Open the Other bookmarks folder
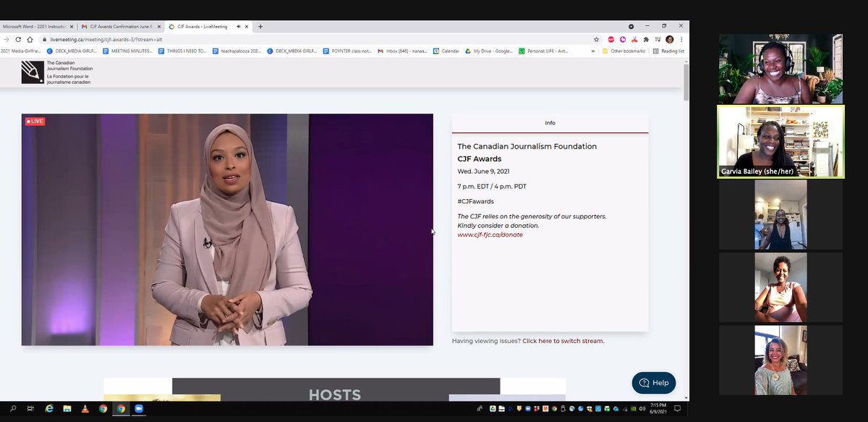 [623, 51]
